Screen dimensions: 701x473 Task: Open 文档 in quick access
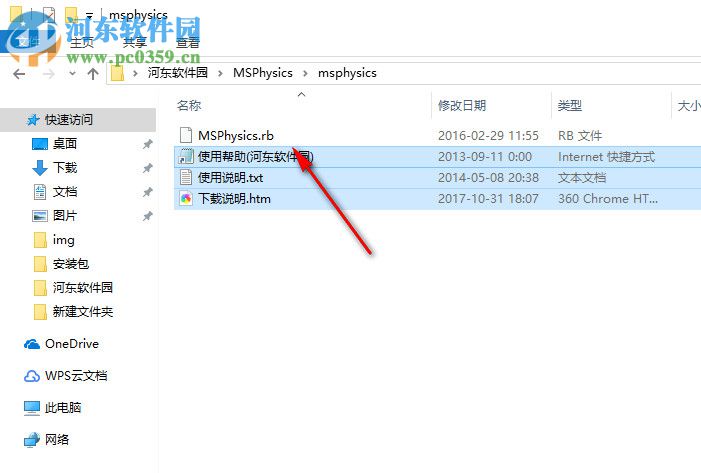pos(65,192)
